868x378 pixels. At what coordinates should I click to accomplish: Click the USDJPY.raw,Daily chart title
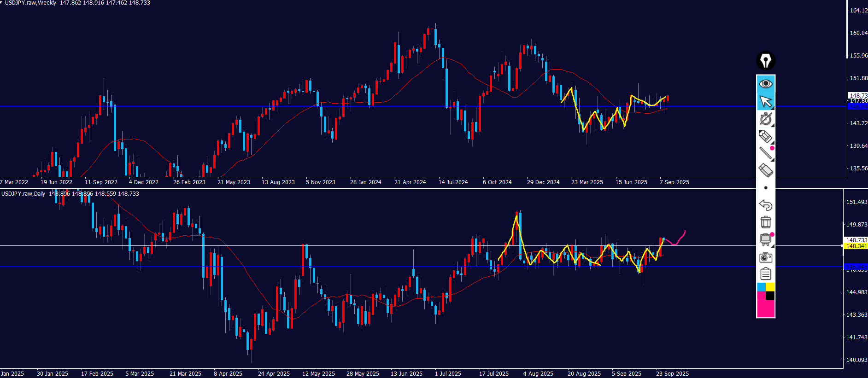point(23,194)
